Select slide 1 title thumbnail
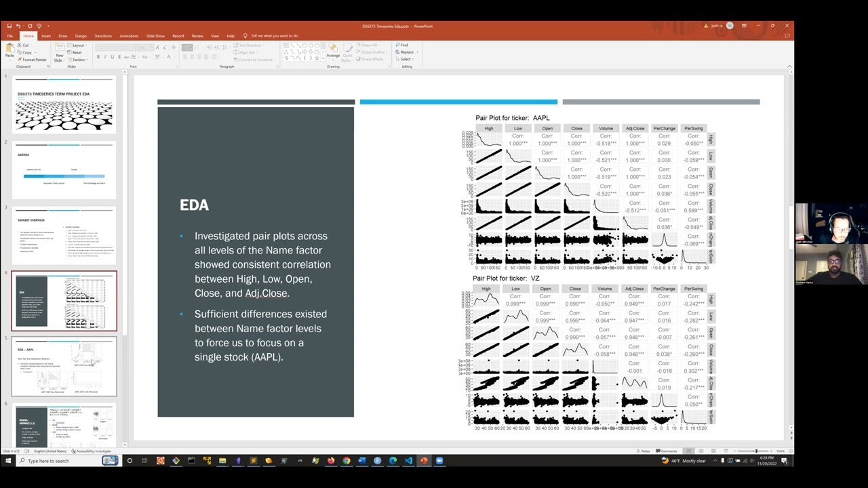This screenshot has height=488, width=868. (64, 106)
